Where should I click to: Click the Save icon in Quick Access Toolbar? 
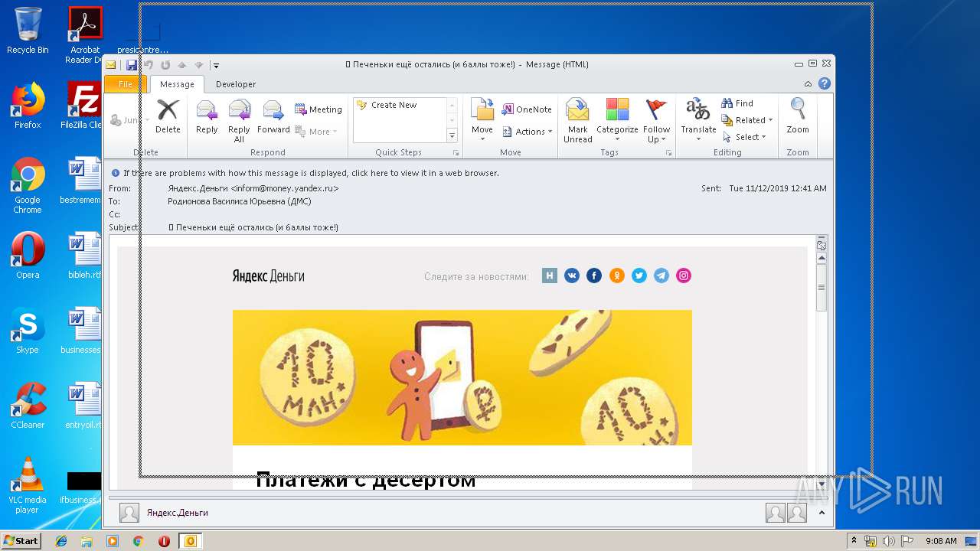click(132, 65)
